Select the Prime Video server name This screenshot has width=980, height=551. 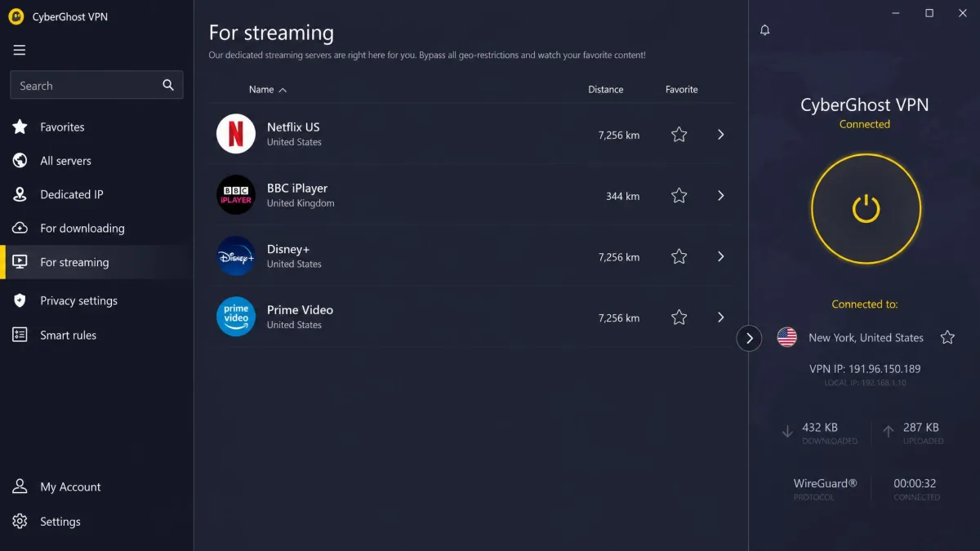[300, 310]
